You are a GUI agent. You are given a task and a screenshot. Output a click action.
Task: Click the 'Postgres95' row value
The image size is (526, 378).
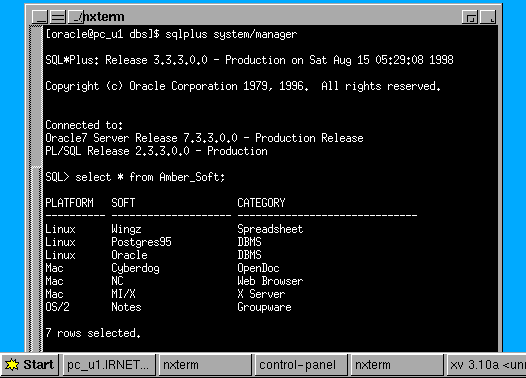click(141, 242)
